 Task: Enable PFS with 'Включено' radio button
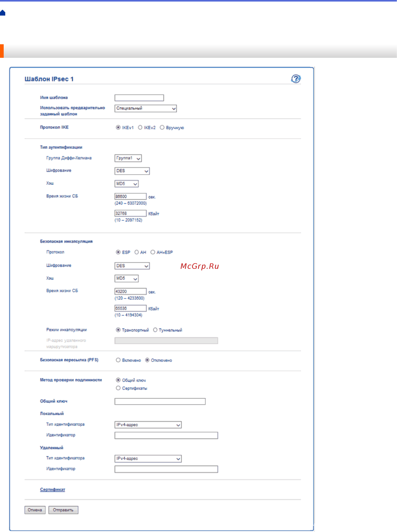click(x=118, y=360)
